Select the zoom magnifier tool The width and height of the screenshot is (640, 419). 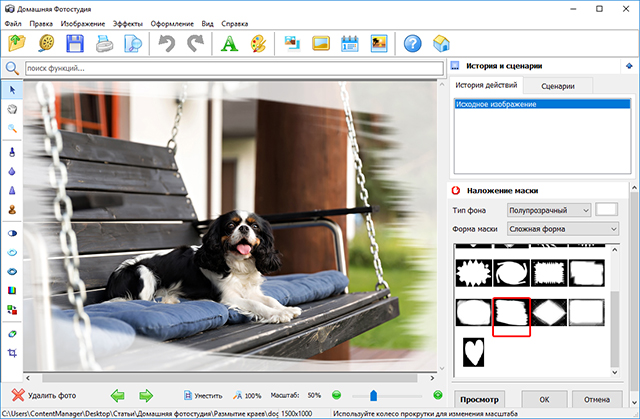12,128
